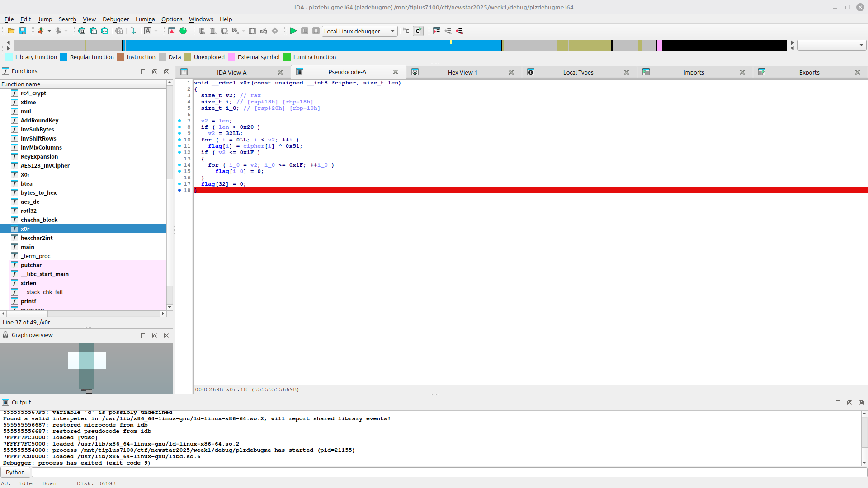868x488 pixels.
Task: Click the text search 'T' icon
Action: [93, 31]
